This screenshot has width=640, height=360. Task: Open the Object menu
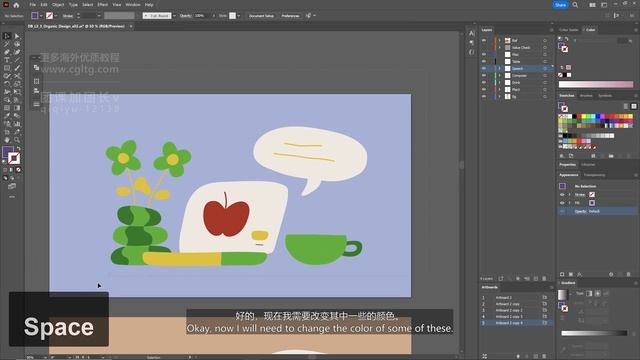pyautogui.click(x=58, y=5)
